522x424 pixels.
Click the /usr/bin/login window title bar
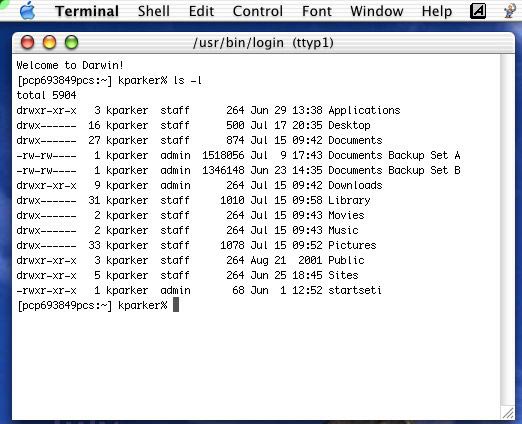pos(263,43)
